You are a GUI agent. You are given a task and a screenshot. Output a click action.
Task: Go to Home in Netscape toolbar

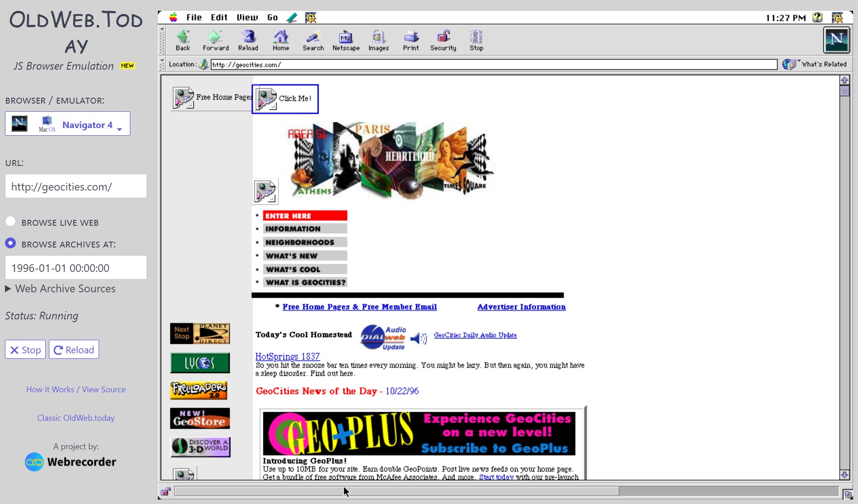281,41
